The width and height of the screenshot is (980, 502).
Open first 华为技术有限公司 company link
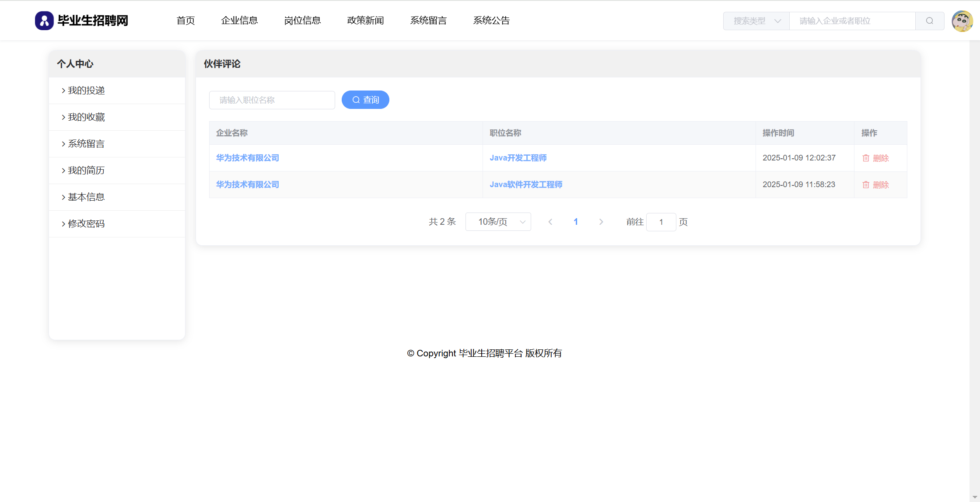pyautogui.click(x=248, y=158)
